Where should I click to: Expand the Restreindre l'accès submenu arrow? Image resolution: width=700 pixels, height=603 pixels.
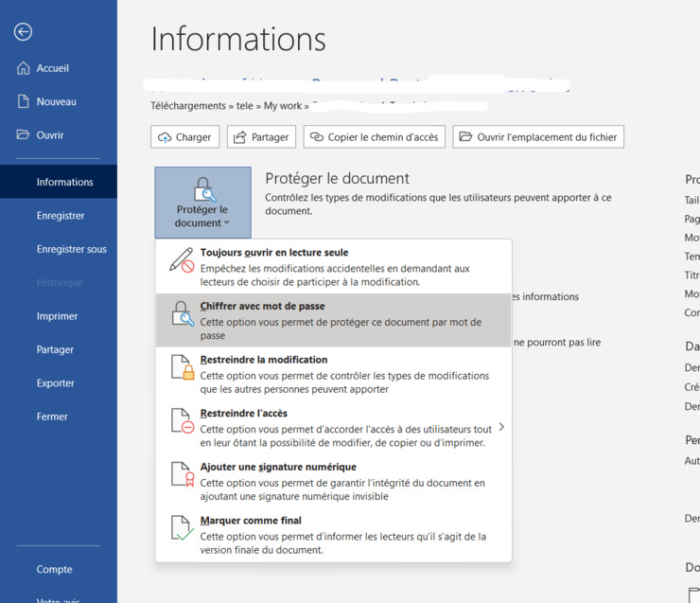pyautogui.click(x=501, y=427)
